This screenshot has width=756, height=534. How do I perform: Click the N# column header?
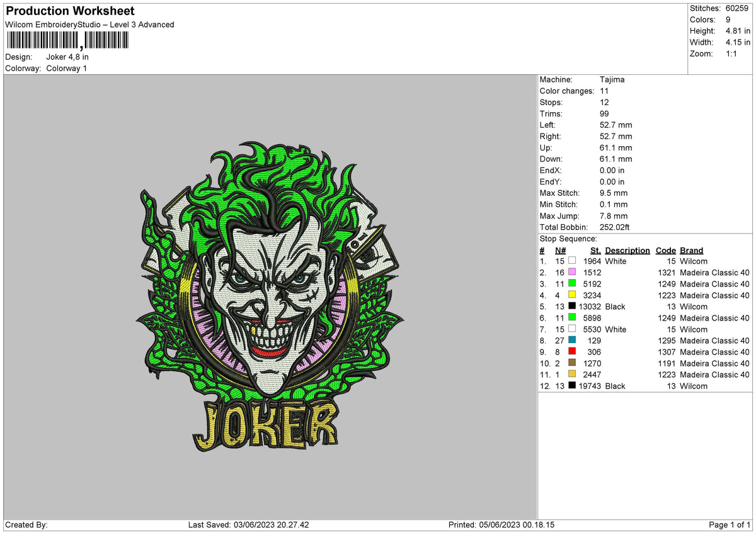coord(561,251)
